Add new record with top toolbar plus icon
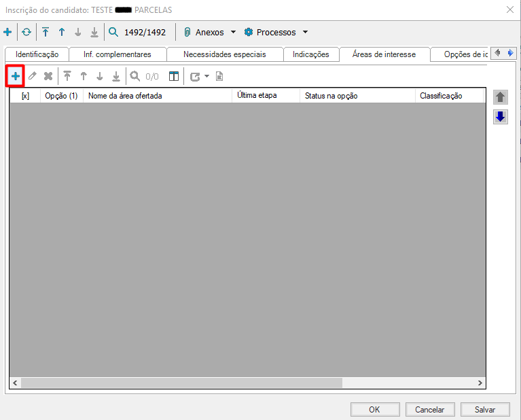The width and height of the screenshot is (521, 420). [x=8, y=32]
